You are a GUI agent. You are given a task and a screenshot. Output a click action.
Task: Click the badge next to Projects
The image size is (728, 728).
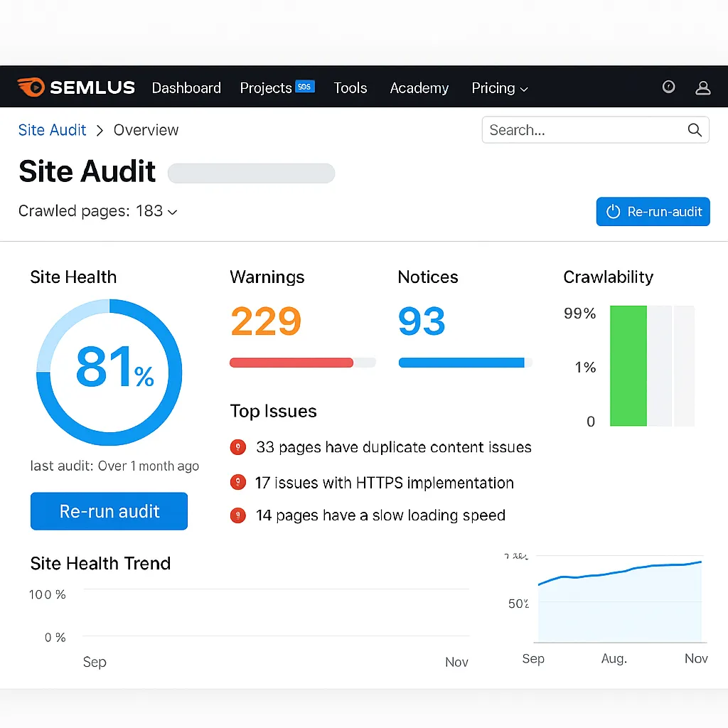tap(305, 87)
